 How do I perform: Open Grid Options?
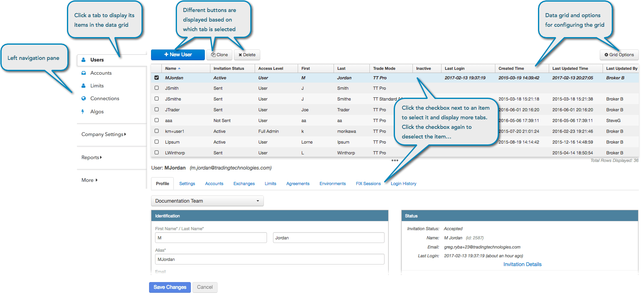619,55
